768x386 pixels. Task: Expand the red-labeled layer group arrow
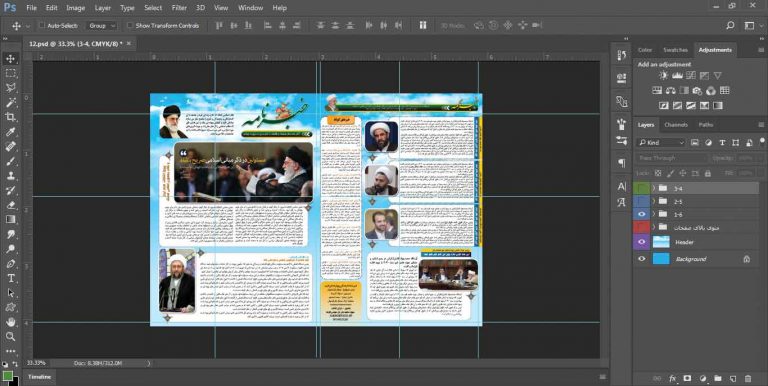[653, 227]
